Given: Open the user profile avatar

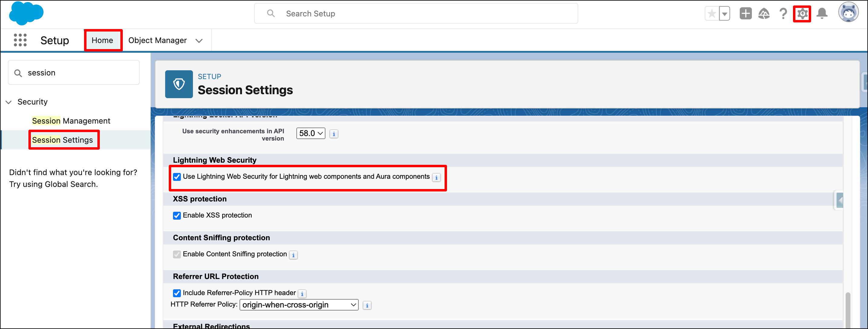Looking at the screenshot, I should click(848, 12).
